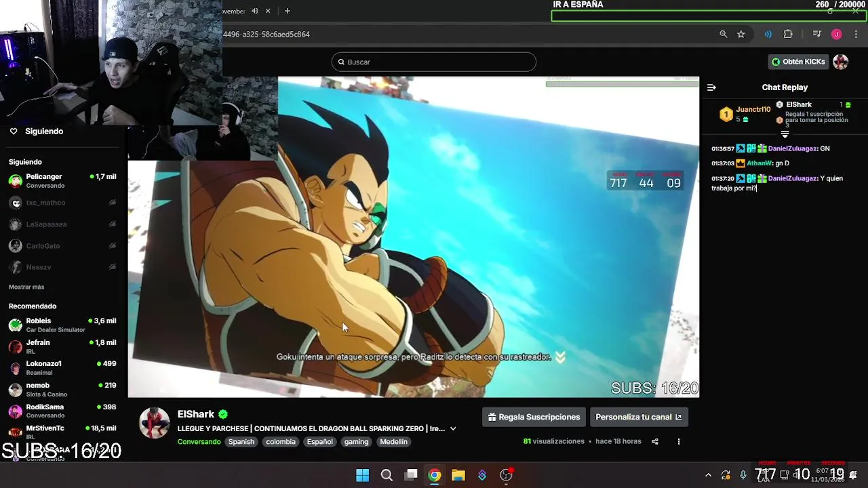Click the sync icon in the system tray
868x488 pixels.
(x=726, y=475)
